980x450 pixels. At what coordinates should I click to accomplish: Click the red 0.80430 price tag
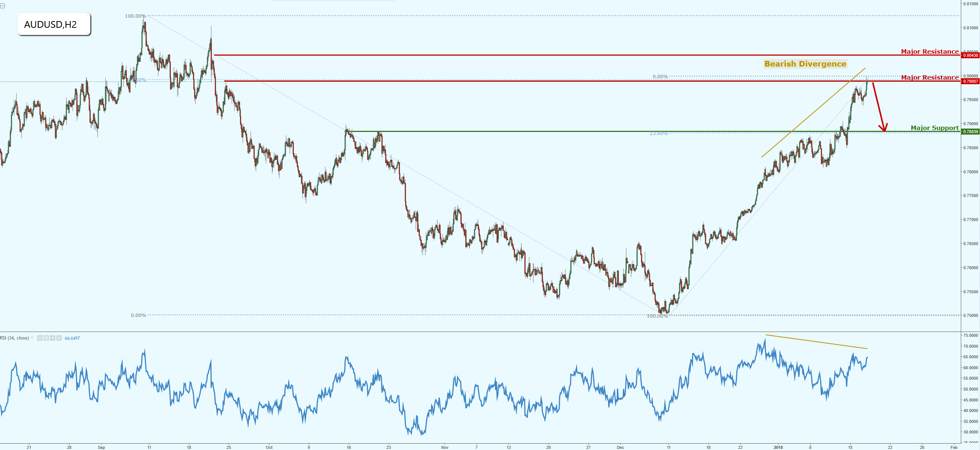point(970,56)
